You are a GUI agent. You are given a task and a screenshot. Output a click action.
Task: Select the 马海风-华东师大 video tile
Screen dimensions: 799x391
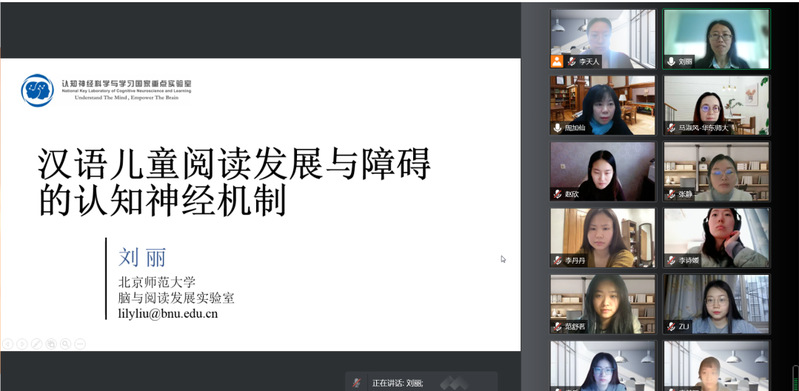716,105
